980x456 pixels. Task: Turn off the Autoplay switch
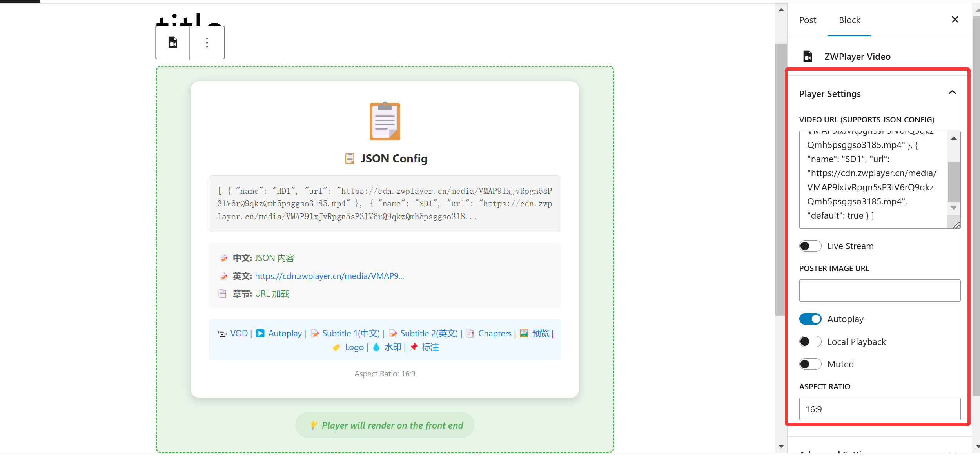(x=810, y=319)
